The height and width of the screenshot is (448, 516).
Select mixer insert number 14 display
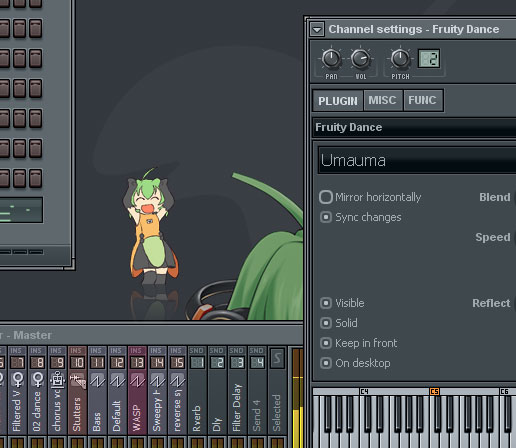pyautogui.click(x=157, y=362)
